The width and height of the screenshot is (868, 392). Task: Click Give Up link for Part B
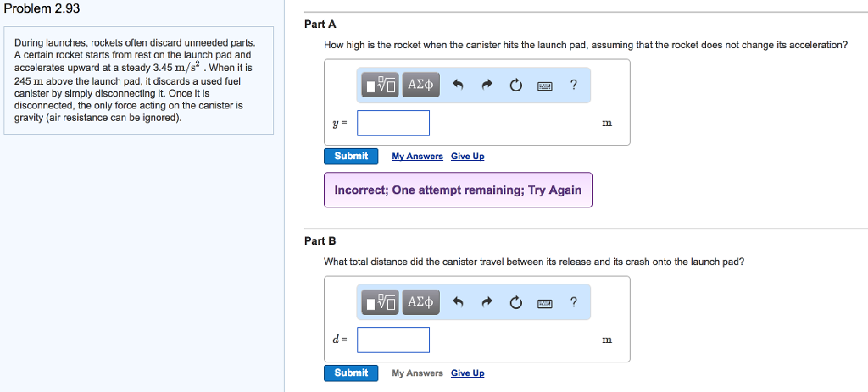pos(468,373)
